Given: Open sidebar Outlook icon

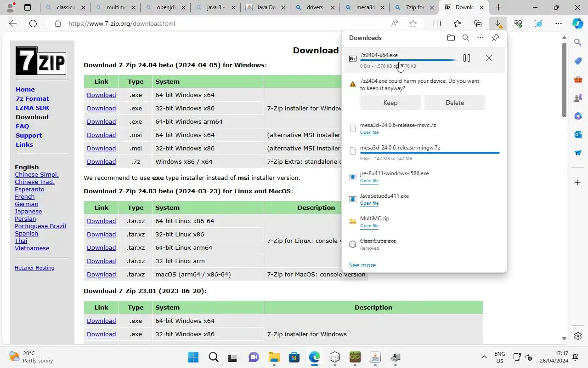Looking at the screenshot, I should (578, 134).
